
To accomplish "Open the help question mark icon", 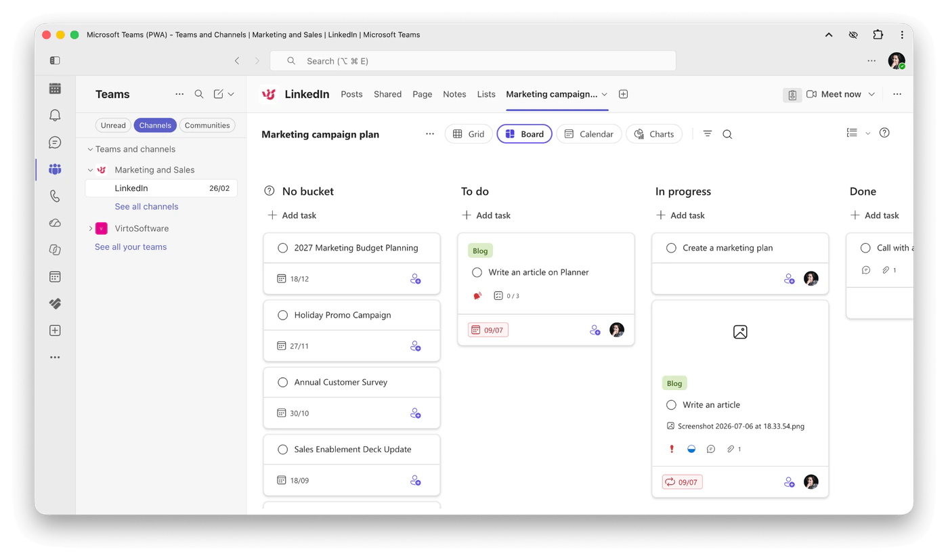I will (884, 133).
